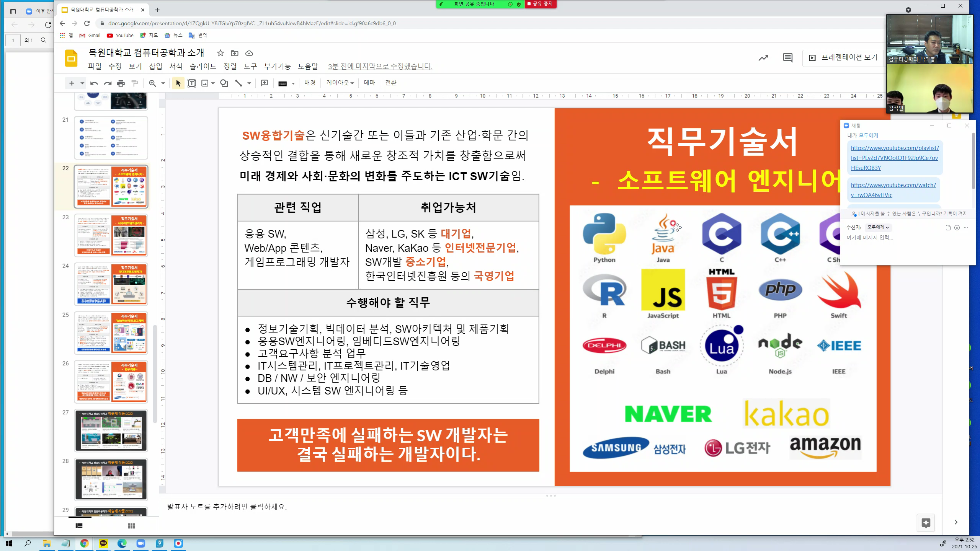This screenshot has width=980, height=551.
Task: Open the YouTube watch link in chat
Action: click(893, 190)
